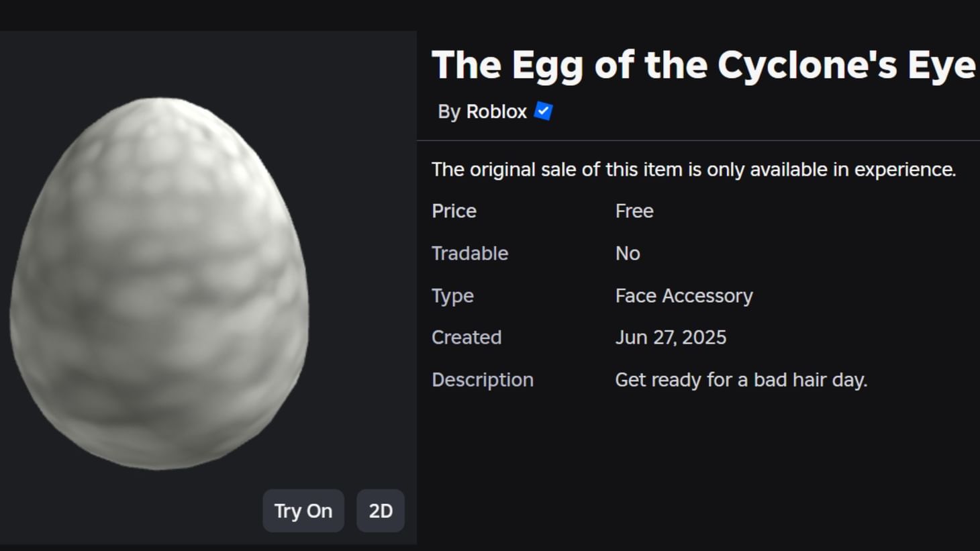Click the Free price value
Image resolution: width=980 pixels, height=551 pixels.
click(x=633, y=211)
